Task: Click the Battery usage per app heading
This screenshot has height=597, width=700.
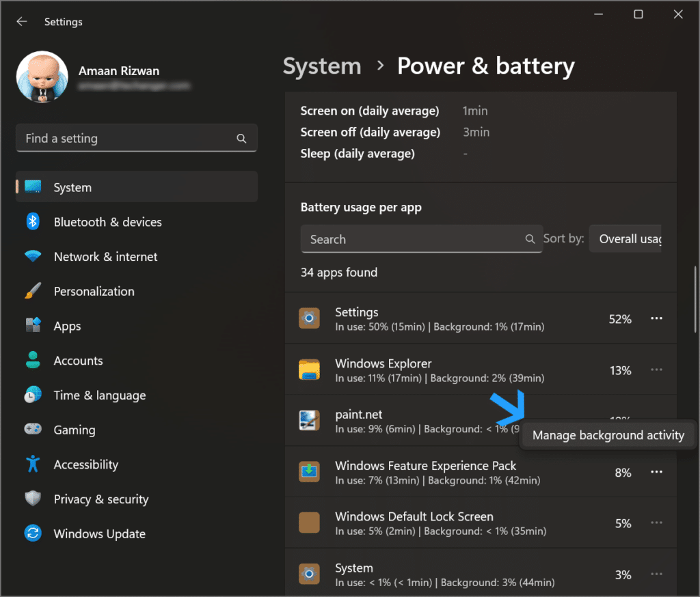Action: pyautogui.click(x=361, y=208)
